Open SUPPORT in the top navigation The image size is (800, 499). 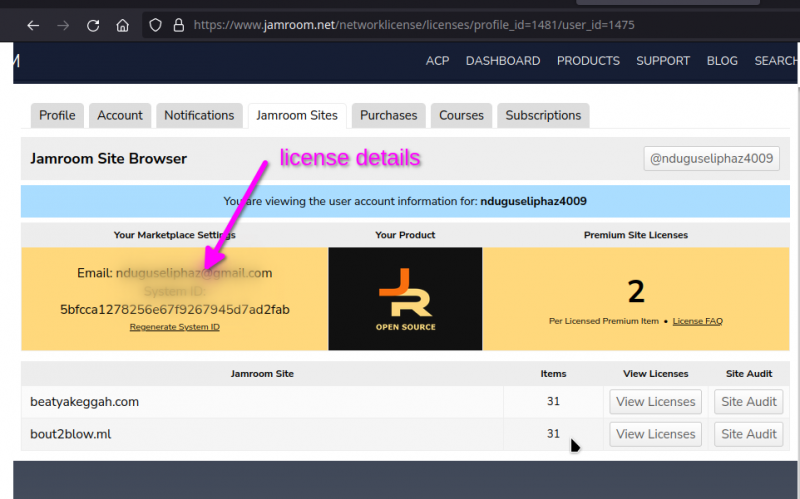(663, 61)
